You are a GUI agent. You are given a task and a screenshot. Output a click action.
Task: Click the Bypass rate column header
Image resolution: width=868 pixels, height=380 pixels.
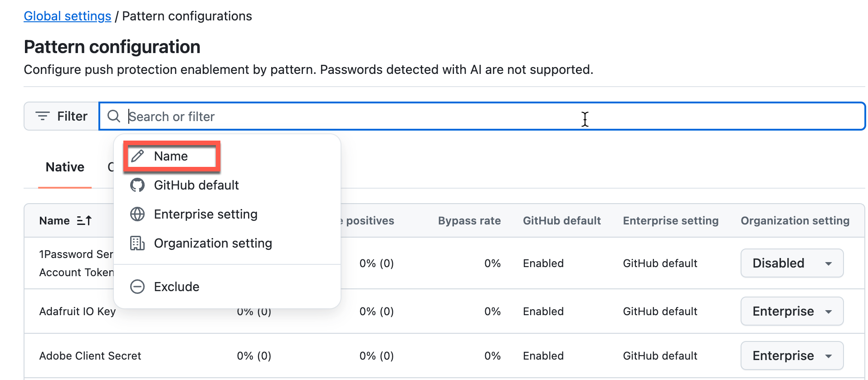469,221
